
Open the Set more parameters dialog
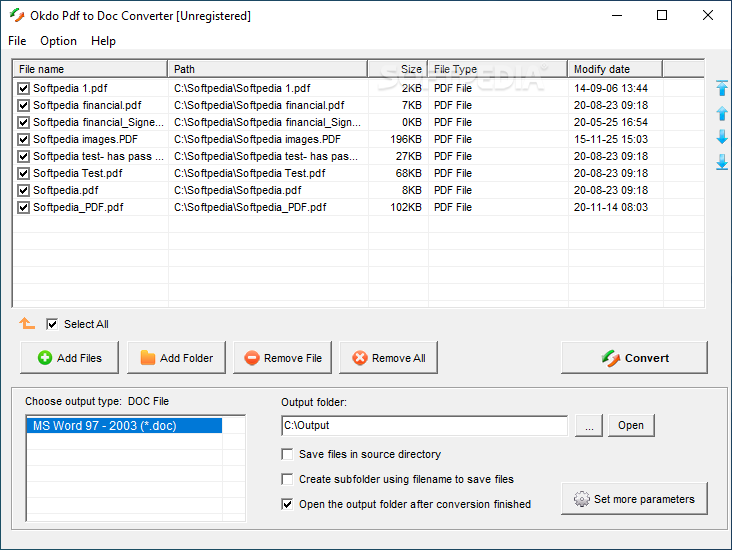click(634, 499)
